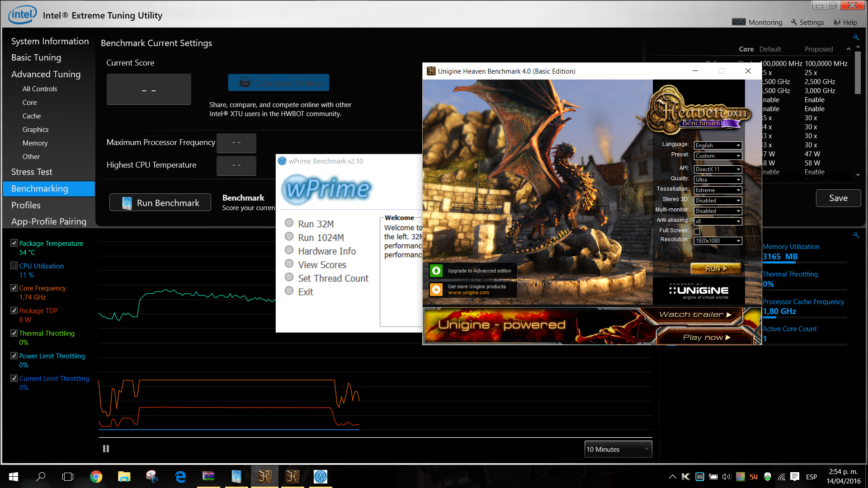Open System Information in sidebar
The height and width of the screenshot is (488, 868).
click(x=50, y=41)
